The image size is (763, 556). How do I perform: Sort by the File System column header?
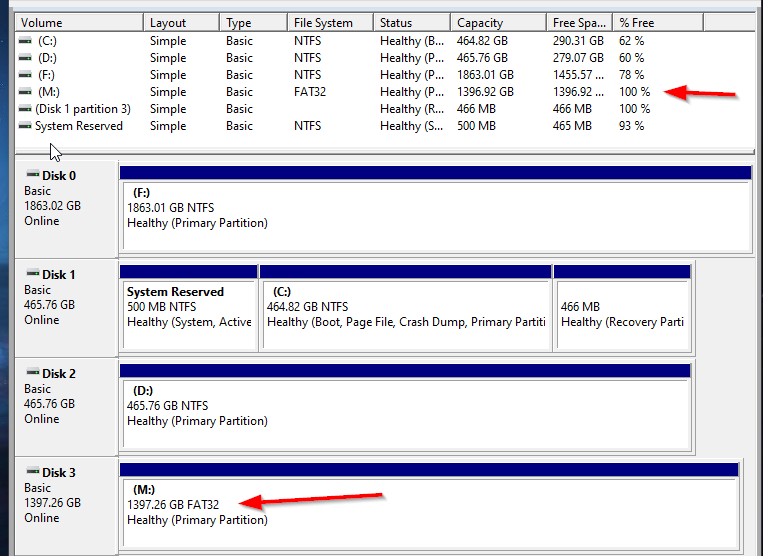[330, 23]
